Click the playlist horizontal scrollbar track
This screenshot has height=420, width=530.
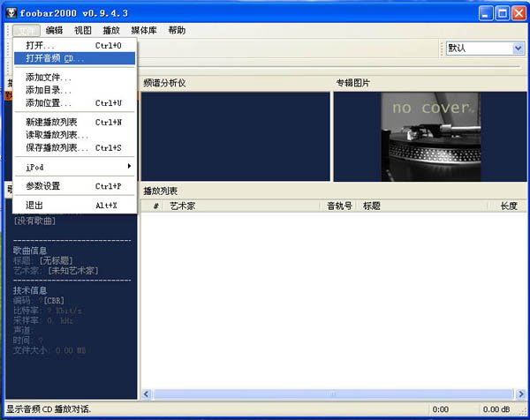pos(333,394)
